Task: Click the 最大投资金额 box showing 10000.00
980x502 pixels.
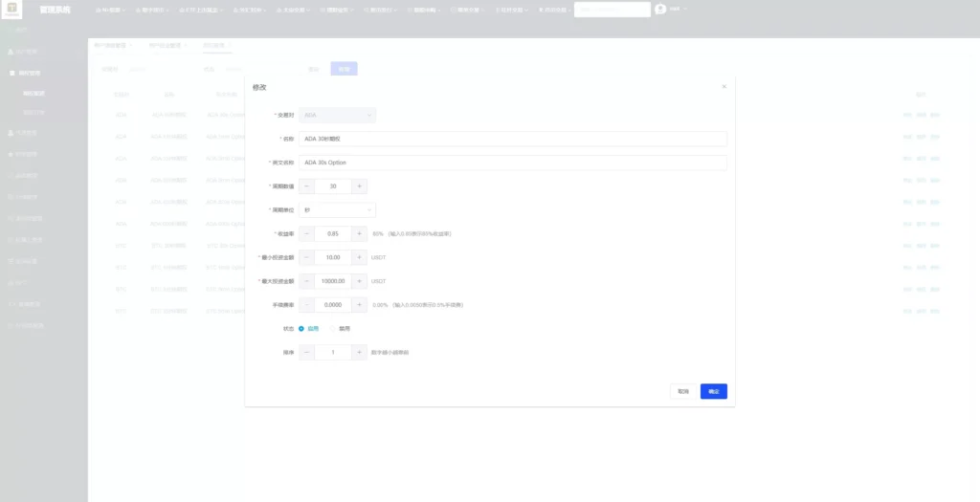Action: pyautogui.click(x=333, y=281)
